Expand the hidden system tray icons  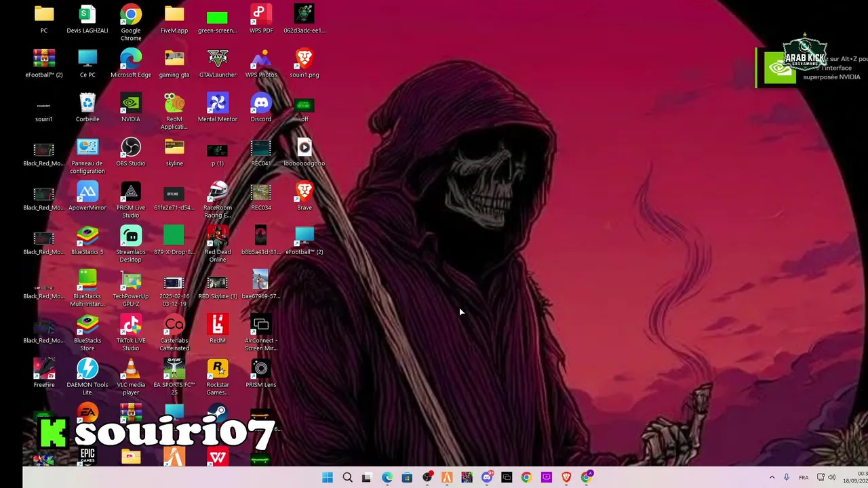tap(772, 477)
